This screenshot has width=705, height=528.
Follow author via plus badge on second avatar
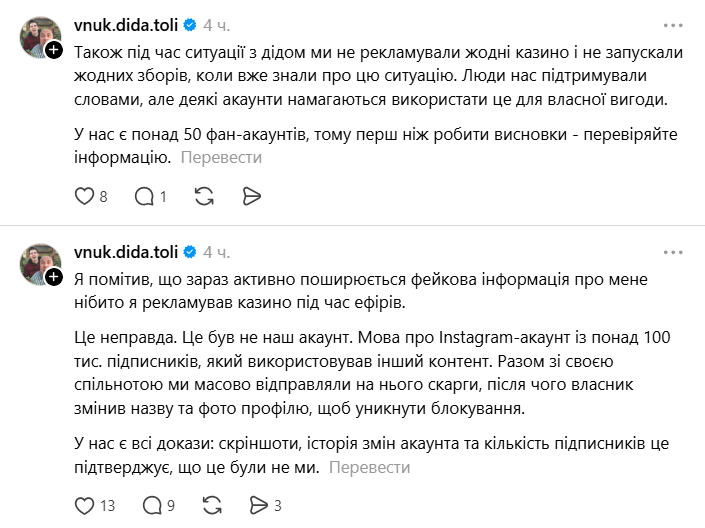[54, 276]
